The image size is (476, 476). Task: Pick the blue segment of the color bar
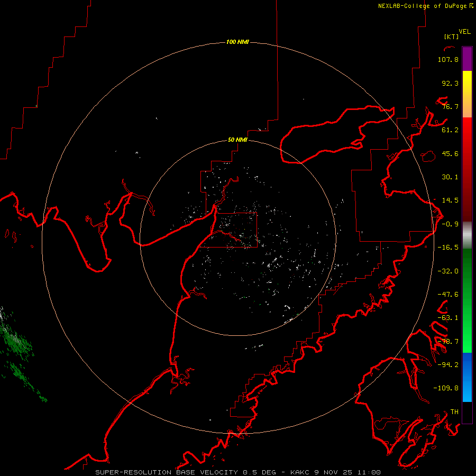click(x=467, y=377)
